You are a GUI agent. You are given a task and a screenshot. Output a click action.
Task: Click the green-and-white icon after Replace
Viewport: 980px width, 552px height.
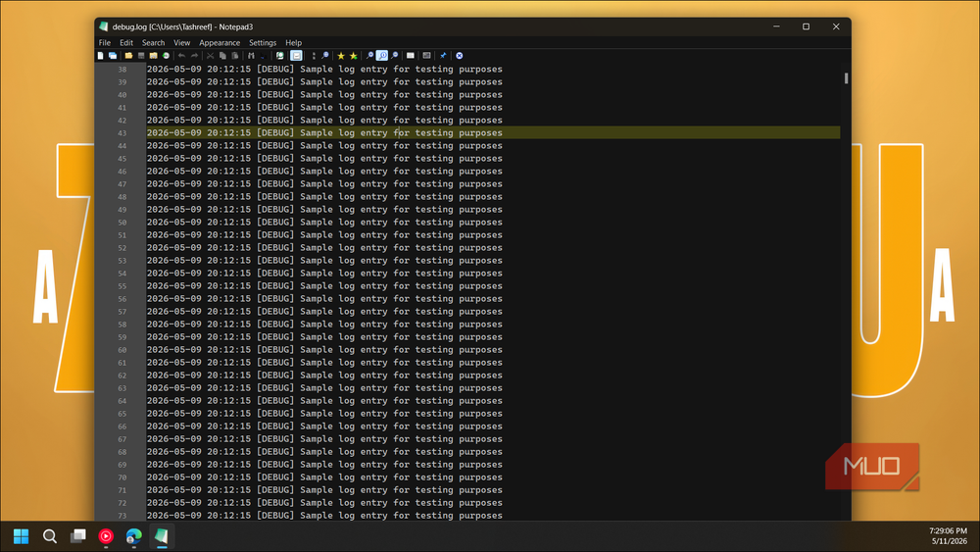click(x=280, y=56)
